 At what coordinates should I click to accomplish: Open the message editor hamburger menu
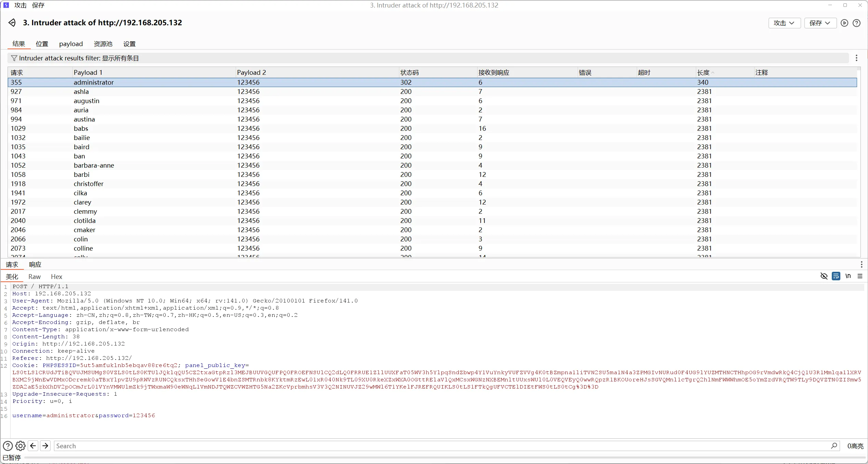[860, 276]
